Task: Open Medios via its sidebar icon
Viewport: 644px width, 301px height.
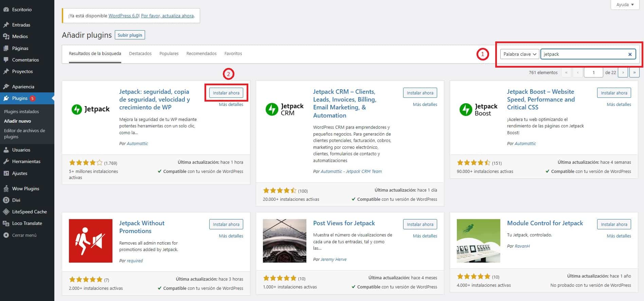Action: click(6, 36)
